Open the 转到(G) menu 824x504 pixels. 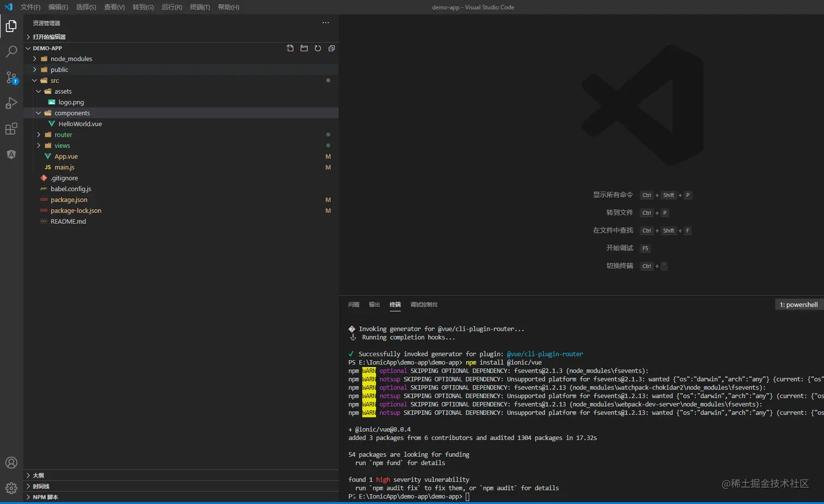[x=143, y=7]
